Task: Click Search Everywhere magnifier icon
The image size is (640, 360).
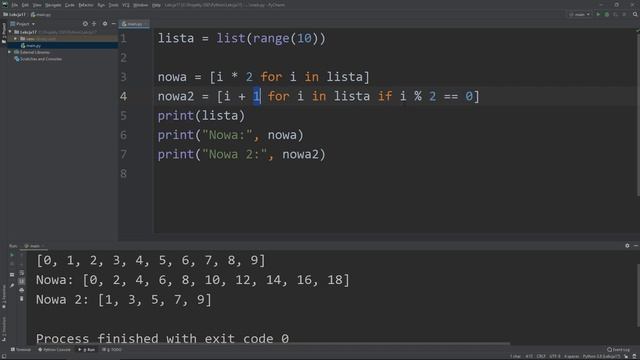Action: pyautogui.click(x=635, y=15)
